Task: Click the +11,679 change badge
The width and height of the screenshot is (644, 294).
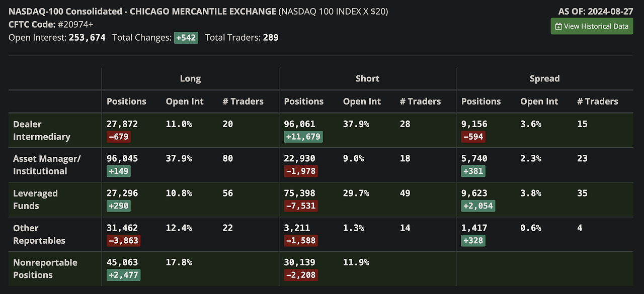Action: point(303,137)
